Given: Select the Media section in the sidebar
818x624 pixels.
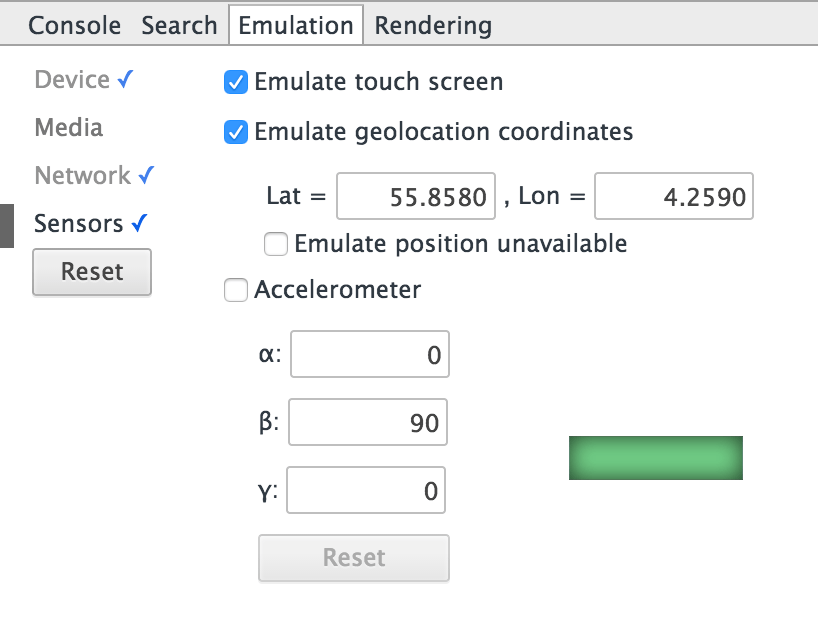Looking at the screenshot, I should pos(68,127).
